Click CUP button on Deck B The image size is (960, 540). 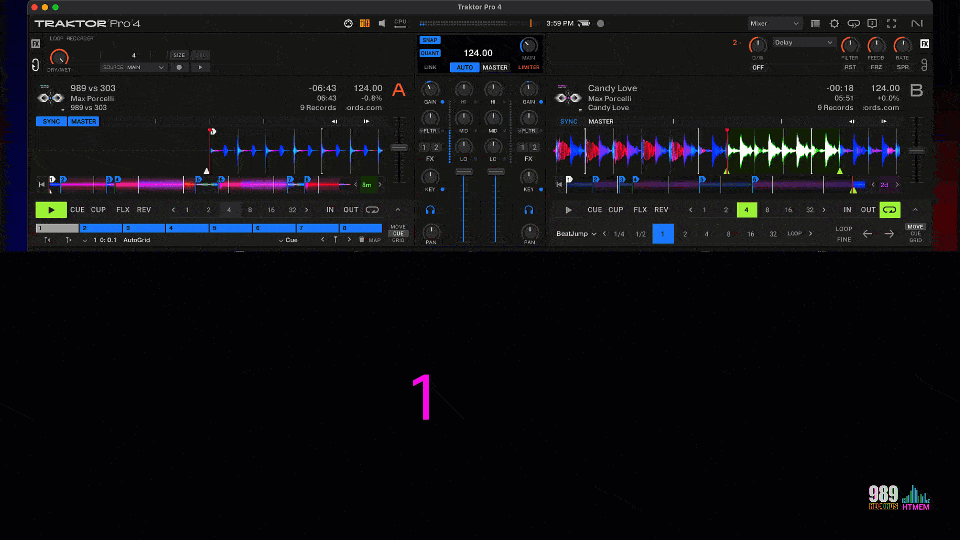coord(615,210)
